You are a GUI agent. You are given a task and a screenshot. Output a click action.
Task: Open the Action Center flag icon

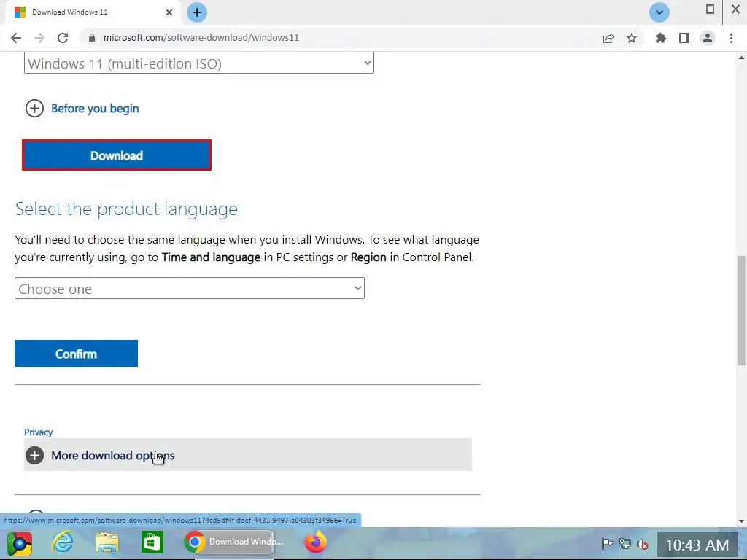(x=608, y=543)
